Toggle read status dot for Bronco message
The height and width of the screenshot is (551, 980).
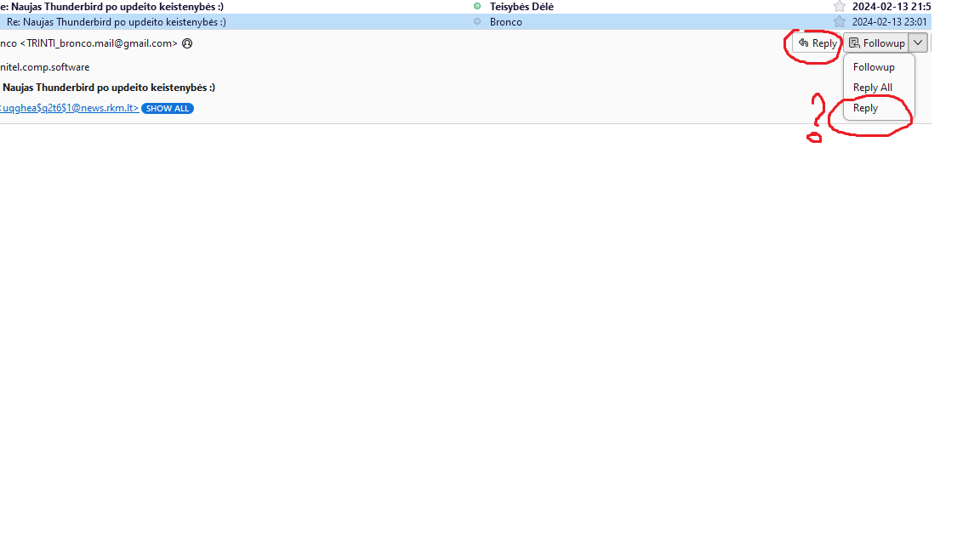[476, 21]
